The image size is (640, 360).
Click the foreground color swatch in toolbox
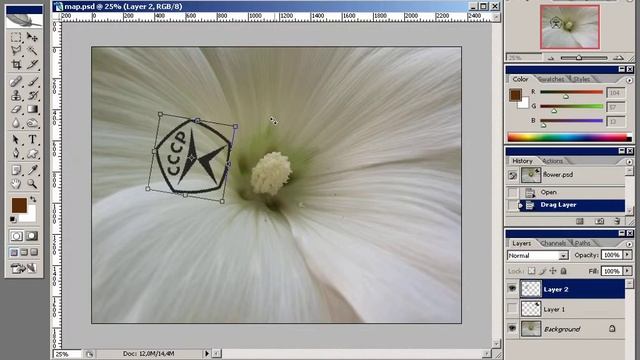19,205
